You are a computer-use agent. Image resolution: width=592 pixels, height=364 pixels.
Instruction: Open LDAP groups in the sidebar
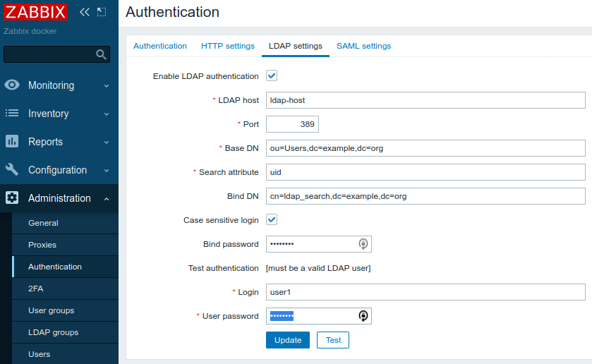click(x=65, y=333)
